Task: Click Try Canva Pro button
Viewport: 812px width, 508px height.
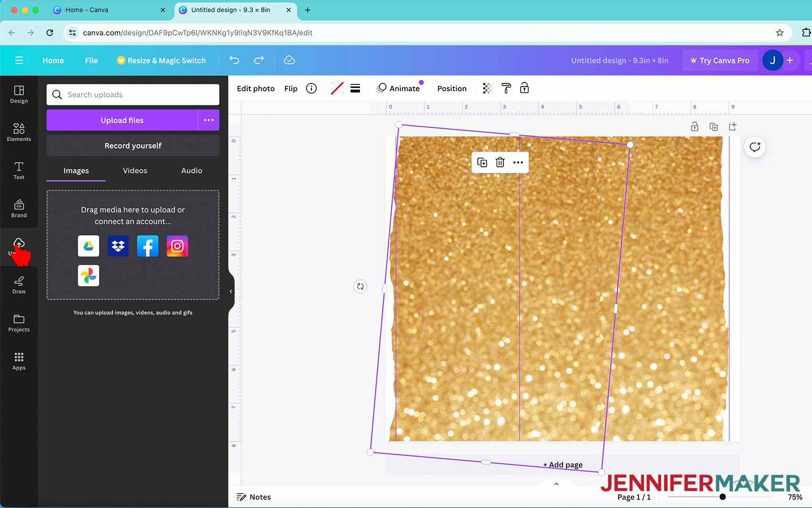Action: coord(720,60)
